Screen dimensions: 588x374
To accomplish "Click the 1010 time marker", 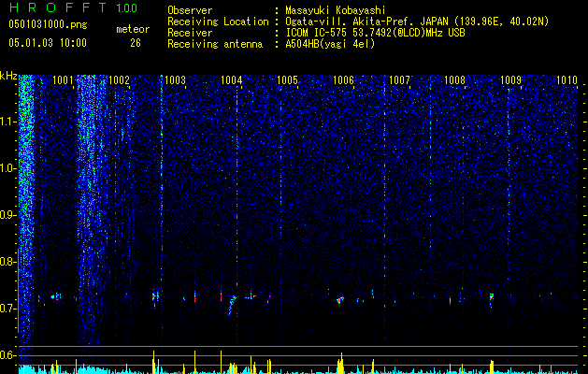I will click(567, 79).
